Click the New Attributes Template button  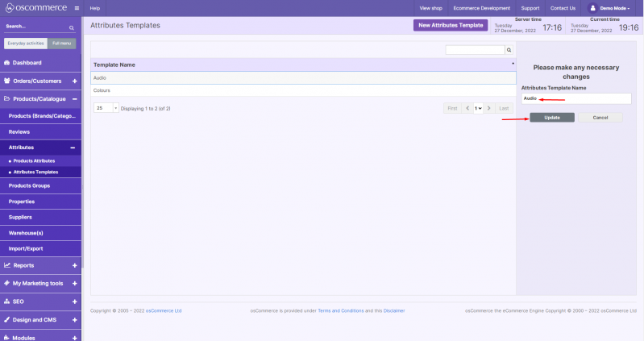pos(451,25)
